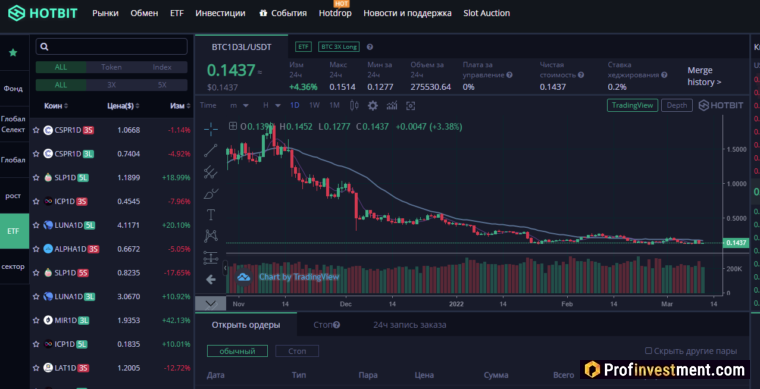Open the ETF top menu item
This screenshot has width=760, height=389.
click(177, 13)
